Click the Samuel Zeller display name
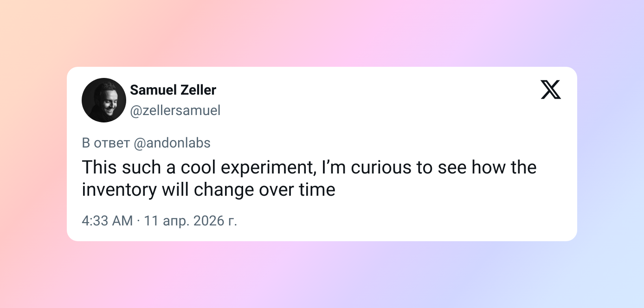Screen dimensions: 644x308 [x=173, y=90]
